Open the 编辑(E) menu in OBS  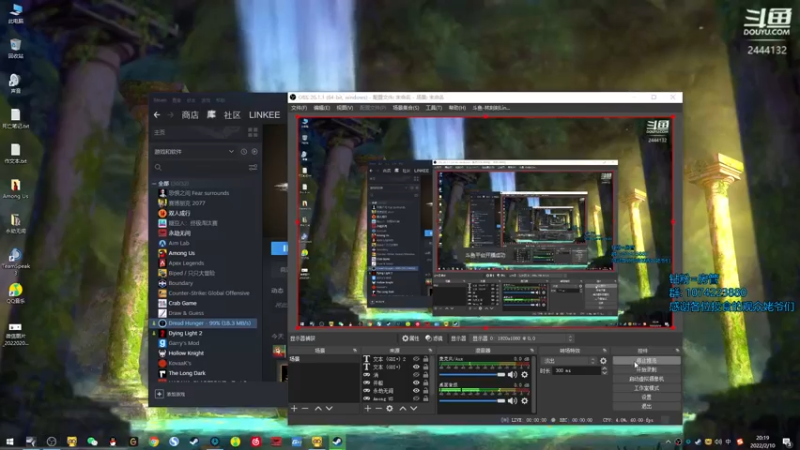pos(321,108)
